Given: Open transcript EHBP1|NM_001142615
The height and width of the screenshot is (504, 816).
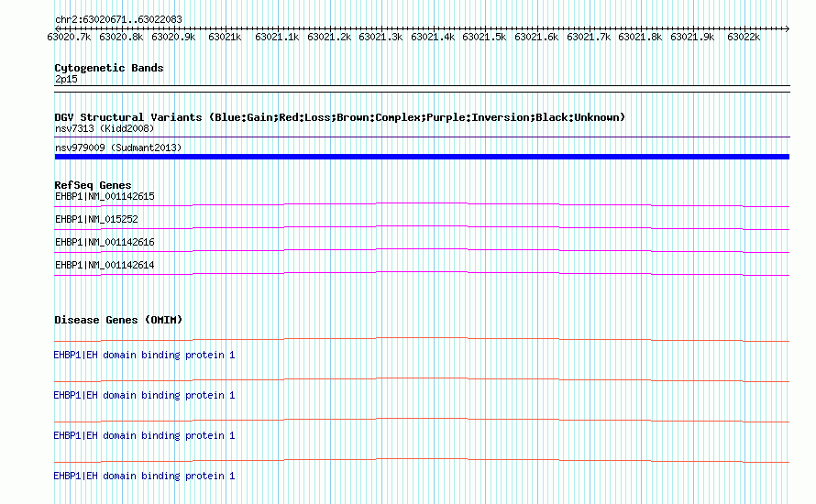Looking at the screenshot, I should pos(105,196).
